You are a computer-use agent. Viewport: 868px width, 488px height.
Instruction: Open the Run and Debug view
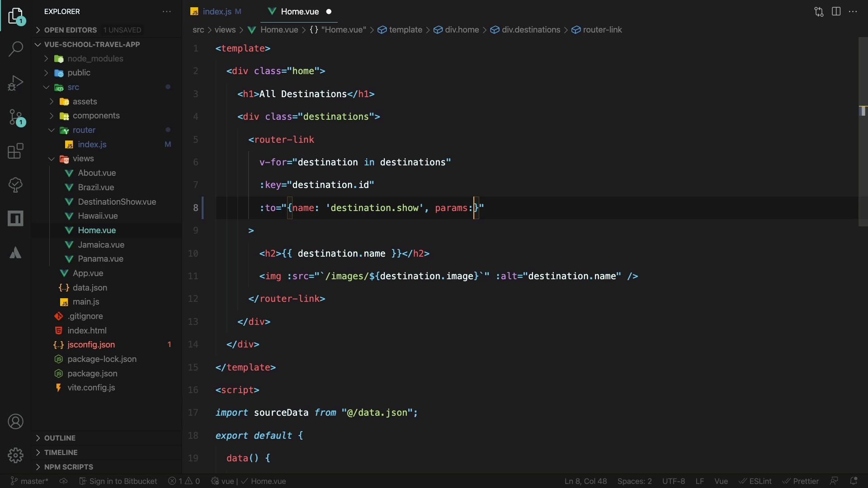(16, 83)
